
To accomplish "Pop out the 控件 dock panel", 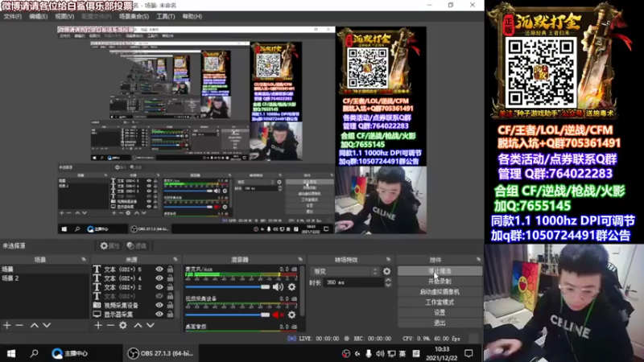I will (x=478, y=259).
